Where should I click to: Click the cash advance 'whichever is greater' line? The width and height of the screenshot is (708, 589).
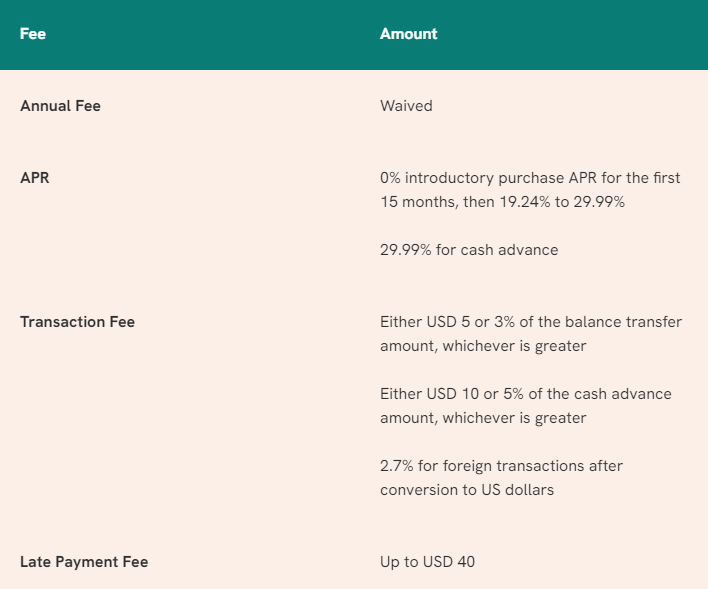tap(483, 418)
